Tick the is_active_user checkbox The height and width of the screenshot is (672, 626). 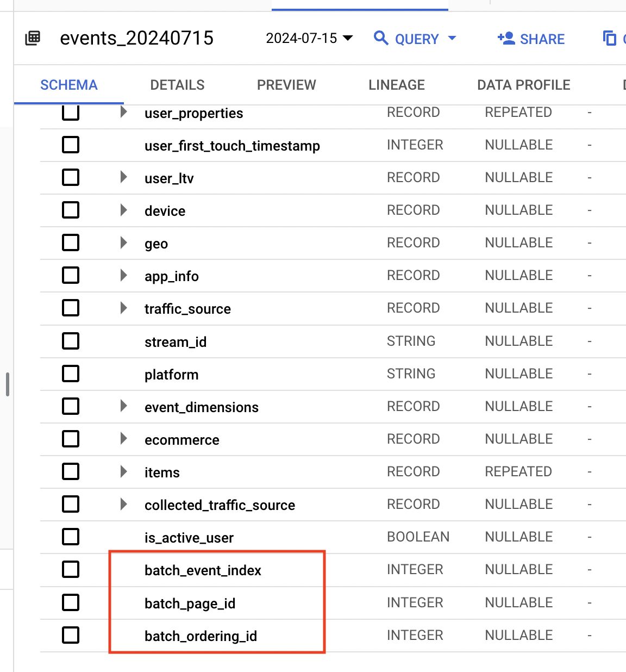click(x=71, y=537)
